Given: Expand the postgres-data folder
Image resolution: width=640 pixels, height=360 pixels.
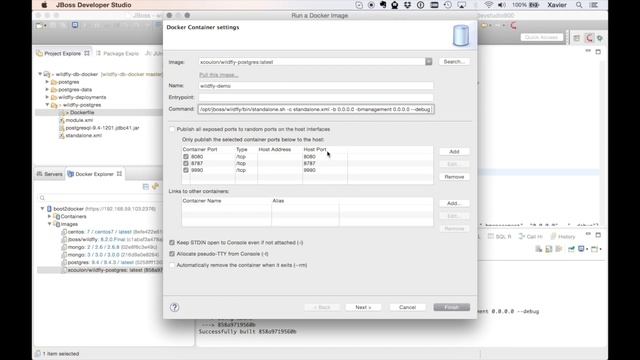Looking at the screenshot, I should pos(47,89).
